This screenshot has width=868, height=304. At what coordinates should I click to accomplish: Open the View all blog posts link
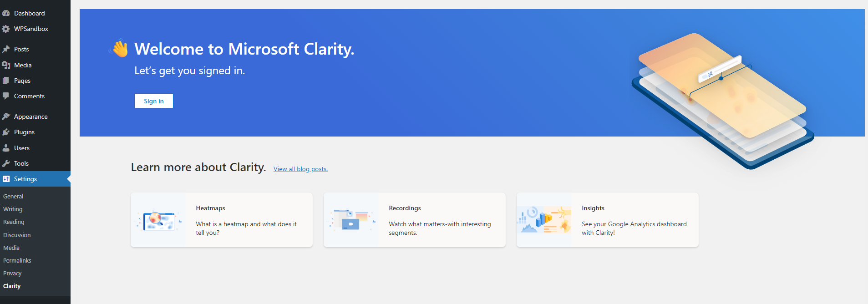300,169
